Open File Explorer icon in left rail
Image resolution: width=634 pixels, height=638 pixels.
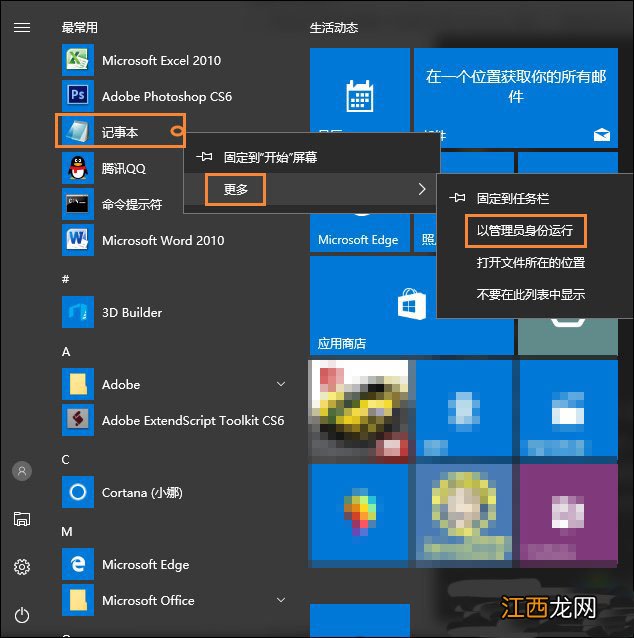[22, 519]
